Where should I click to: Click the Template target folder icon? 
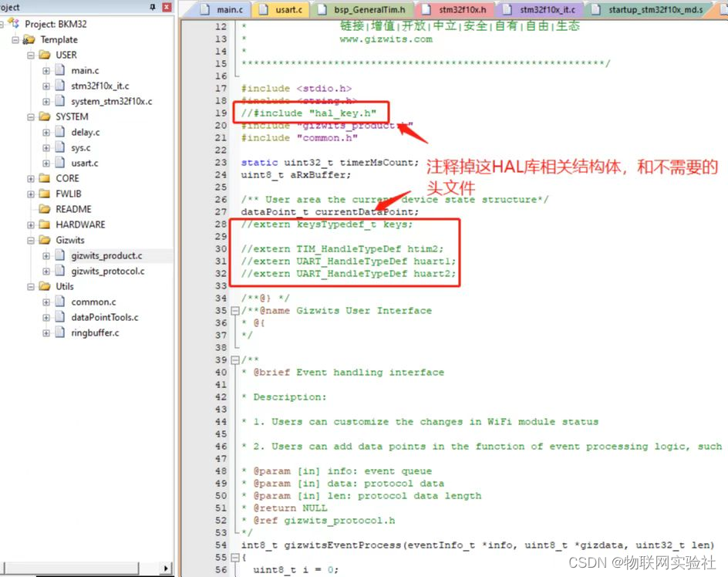coord(29,39)
